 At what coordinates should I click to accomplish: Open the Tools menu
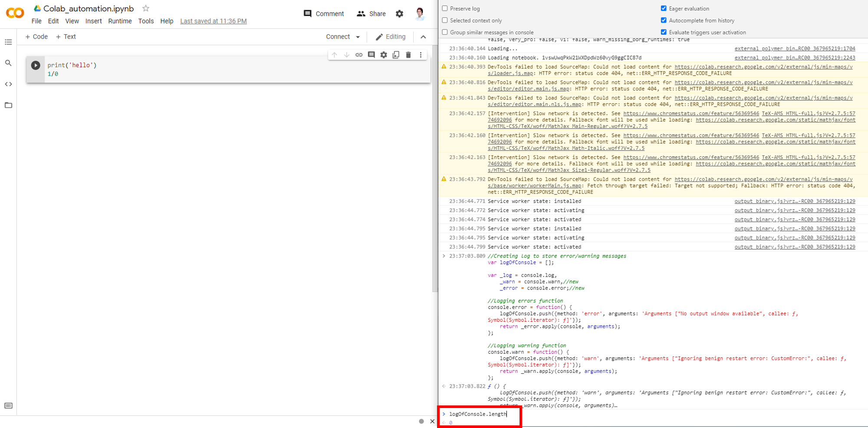pyautogui.click(x=146, y=21)
